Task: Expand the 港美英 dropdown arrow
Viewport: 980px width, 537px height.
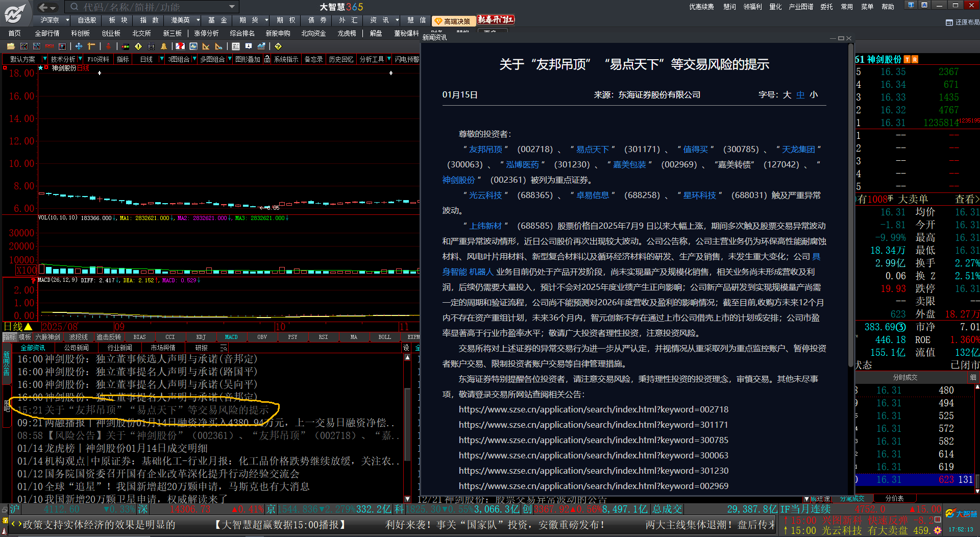Action: (197, 20)
